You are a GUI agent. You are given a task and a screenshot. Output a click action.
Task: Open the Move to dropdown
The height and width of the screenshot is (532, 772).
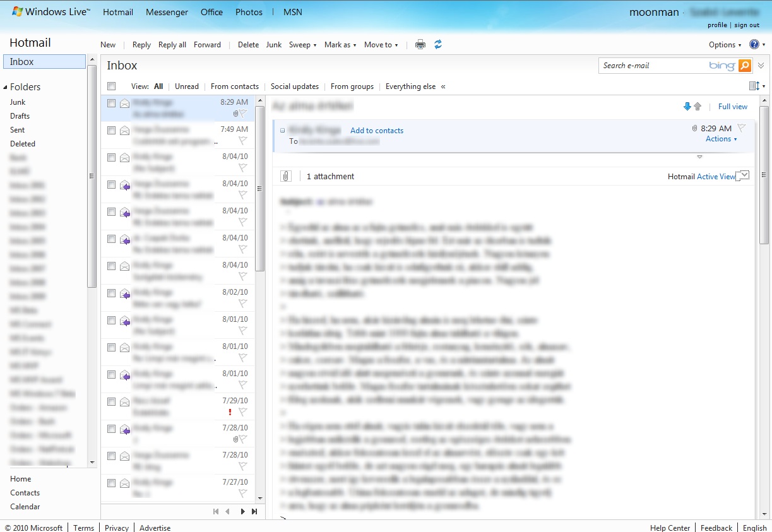(x=381, y=45)
